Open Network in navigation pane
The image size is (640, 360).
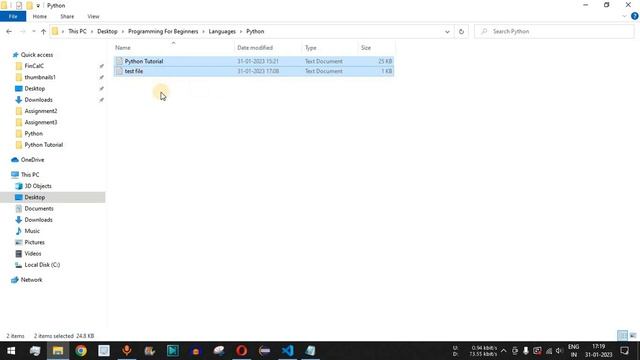point(31,280)
